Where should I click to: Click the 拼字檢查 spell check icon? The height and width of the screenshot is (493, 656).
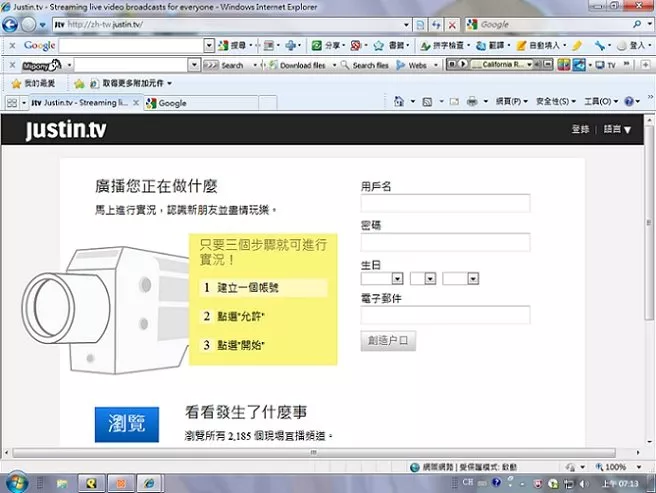point(425,45)
